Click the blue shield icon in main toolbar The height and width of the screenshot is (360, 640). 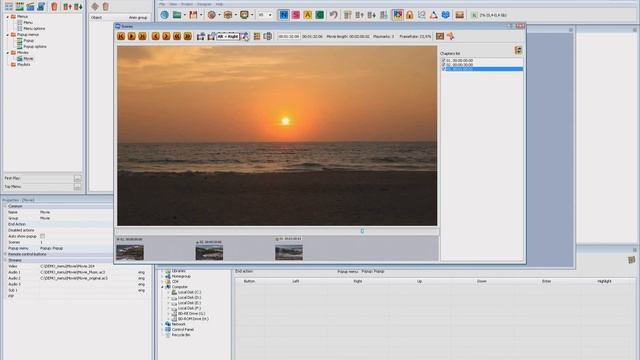point(445,15)
